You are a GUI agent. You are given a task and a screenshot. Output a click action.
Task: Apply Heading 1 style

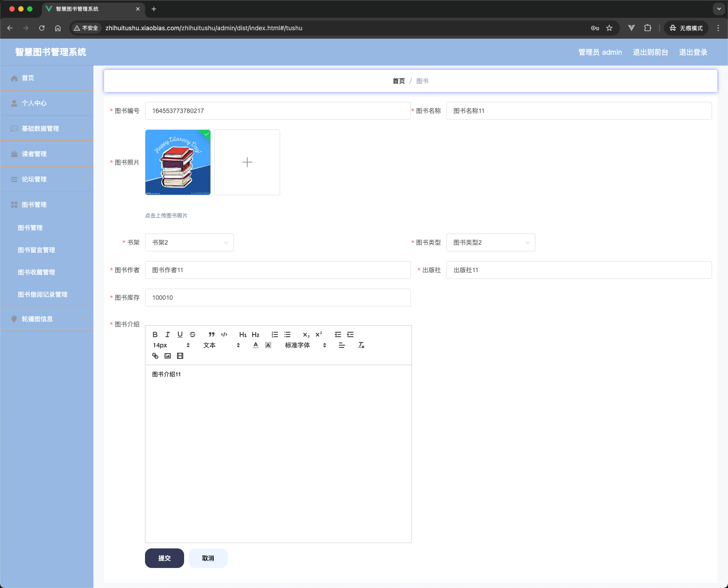pos(243,334)
